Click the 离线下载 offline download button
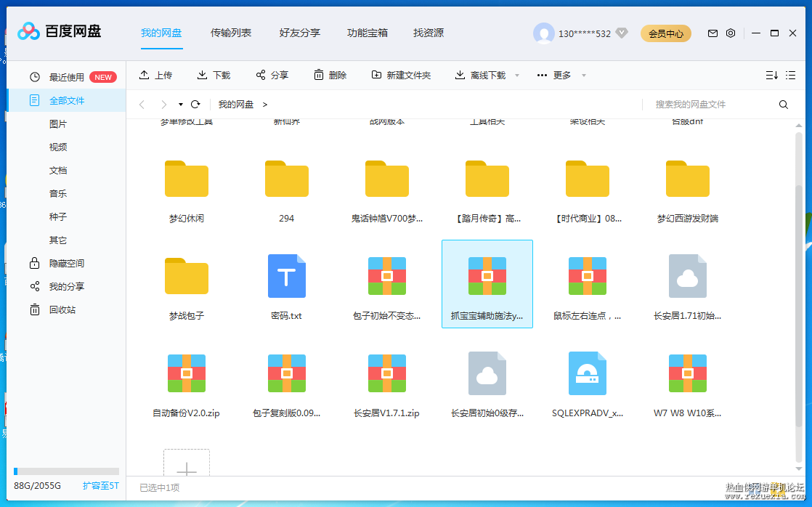Image resolution: width=812 pixels, height=507 pixels. point(480,75)
